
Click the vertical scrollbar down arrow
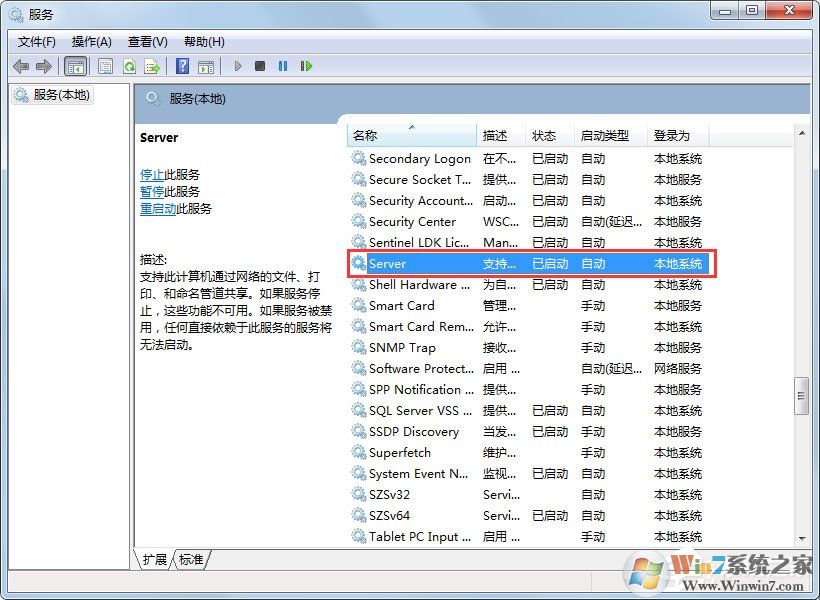(x=803, y=538)
